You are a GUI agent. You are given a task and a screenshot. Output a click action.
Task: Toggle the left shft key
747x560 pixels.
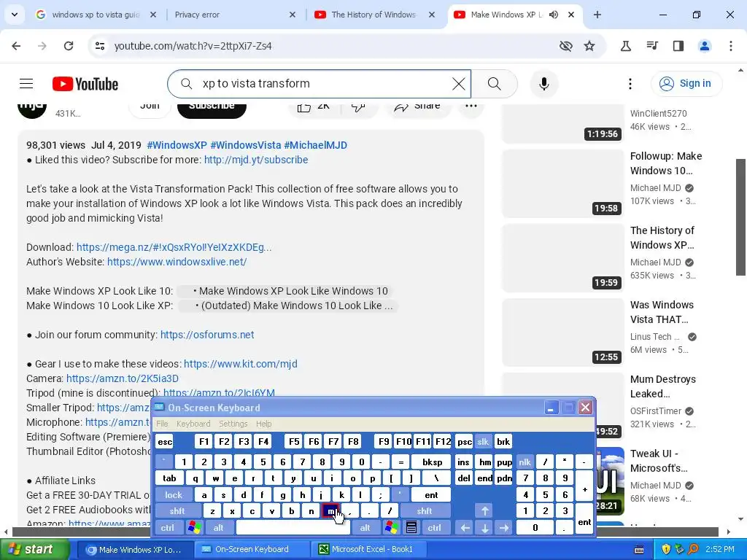coord(177,511)
